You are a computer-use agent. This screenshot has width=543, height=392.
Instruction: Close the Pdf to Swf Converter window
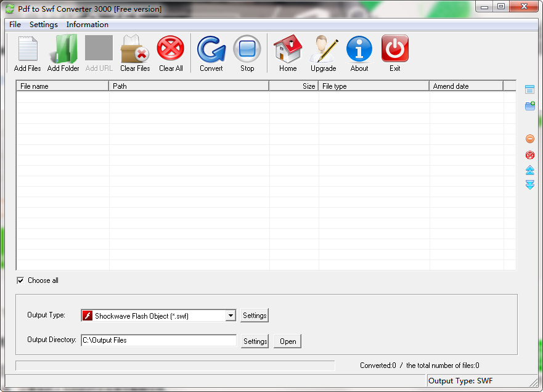coord(524,7)
